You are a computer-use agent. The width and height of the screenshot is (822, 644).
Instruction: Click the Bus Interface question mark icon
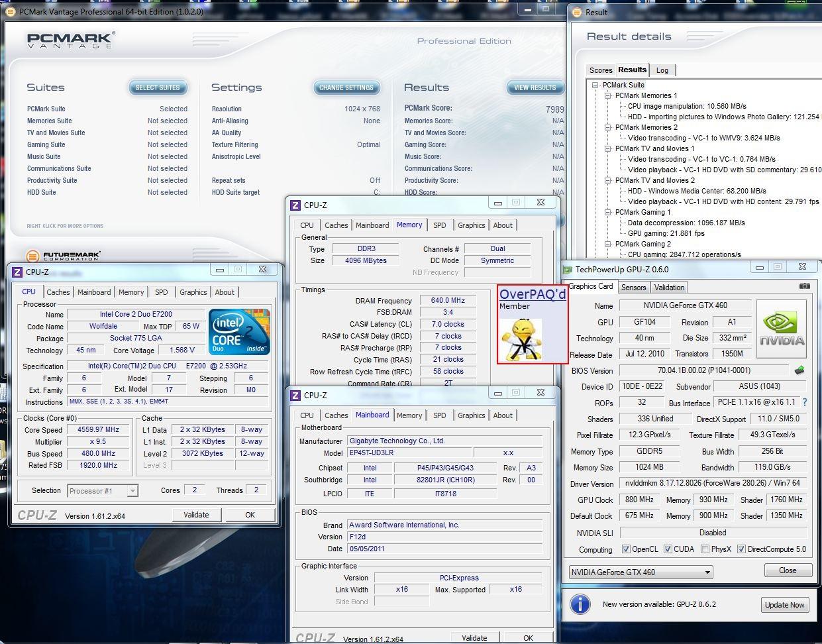[805, 402]
